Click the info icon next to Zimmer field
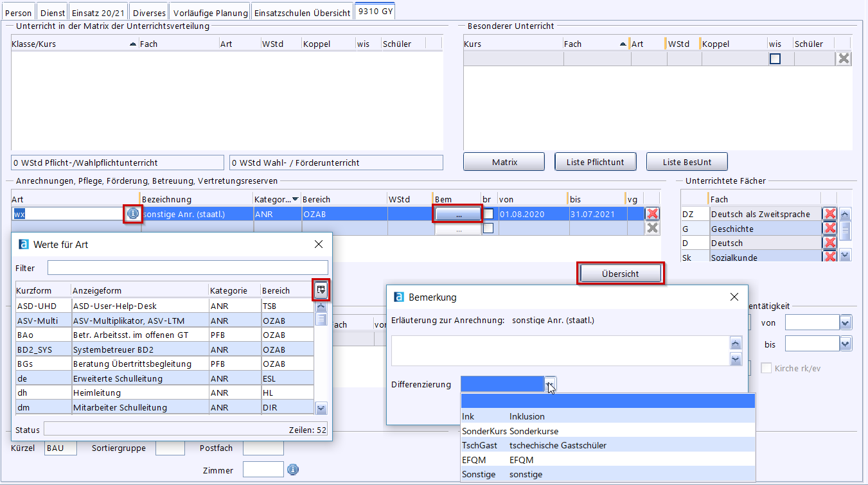This screenshot has width=868, height=485. tap(293, 470)
